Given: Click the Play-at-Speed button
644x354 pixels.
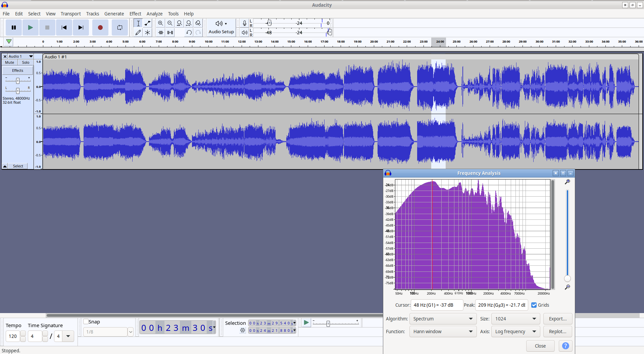Looking at the screenshot, I should (306, 323).
